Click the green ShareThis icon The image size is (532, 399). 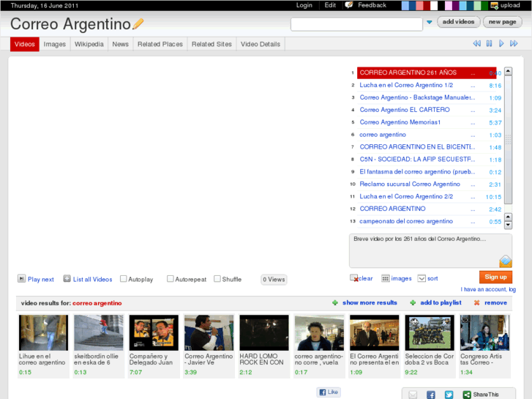pyautogui.click(x=467, y=395)
